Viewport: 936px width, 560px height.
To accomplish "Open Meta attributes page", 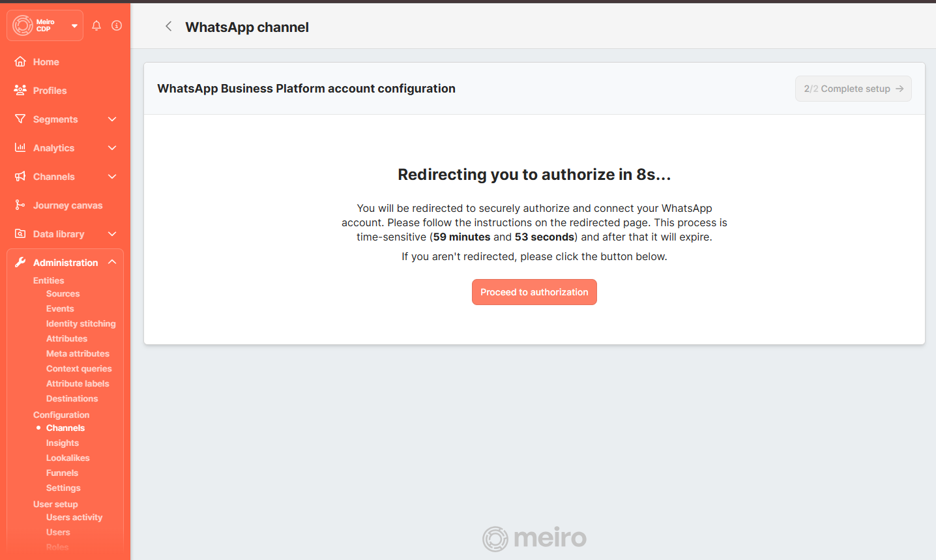I will (x=78, y=354).
